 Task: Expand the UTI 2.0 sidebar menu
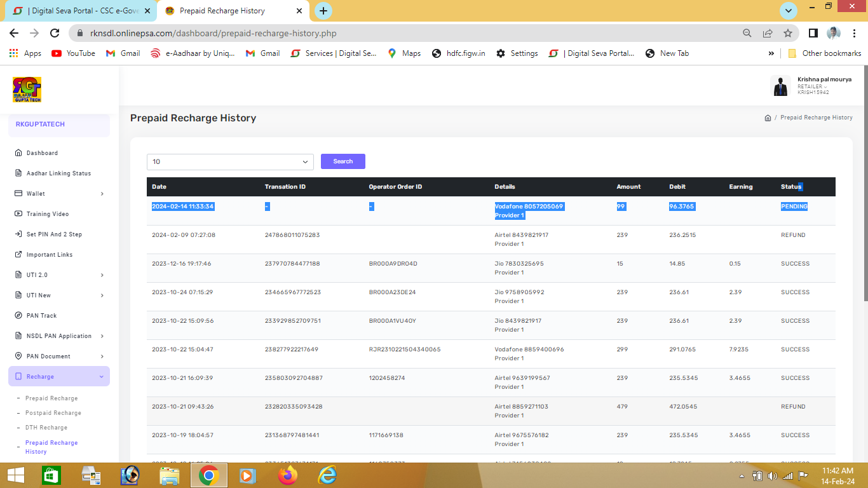(59, 275)
